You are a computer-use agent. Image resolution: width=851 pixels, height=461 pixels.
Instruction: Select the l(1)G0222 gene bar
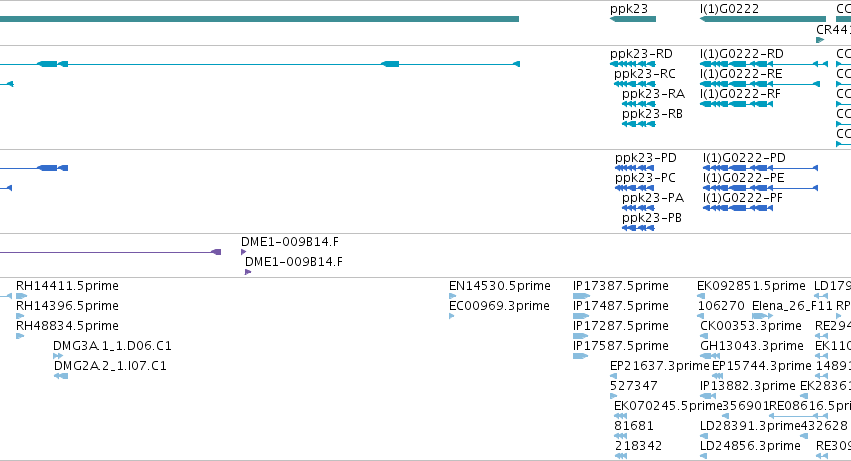point(763,19)
